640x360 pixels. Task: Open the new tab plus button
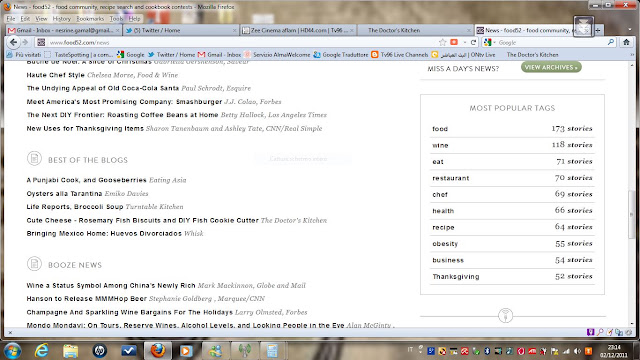tap(598, 30)
